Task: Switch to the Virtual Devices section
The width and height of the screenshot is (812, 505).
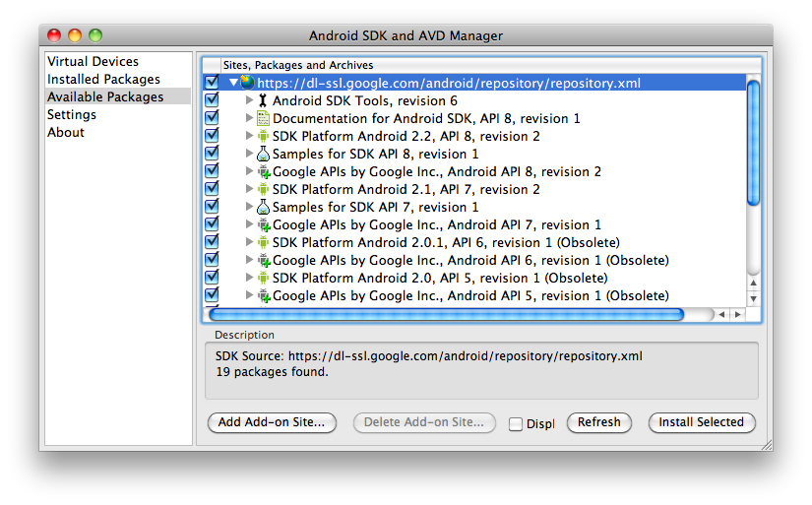Action: [93, 61]
